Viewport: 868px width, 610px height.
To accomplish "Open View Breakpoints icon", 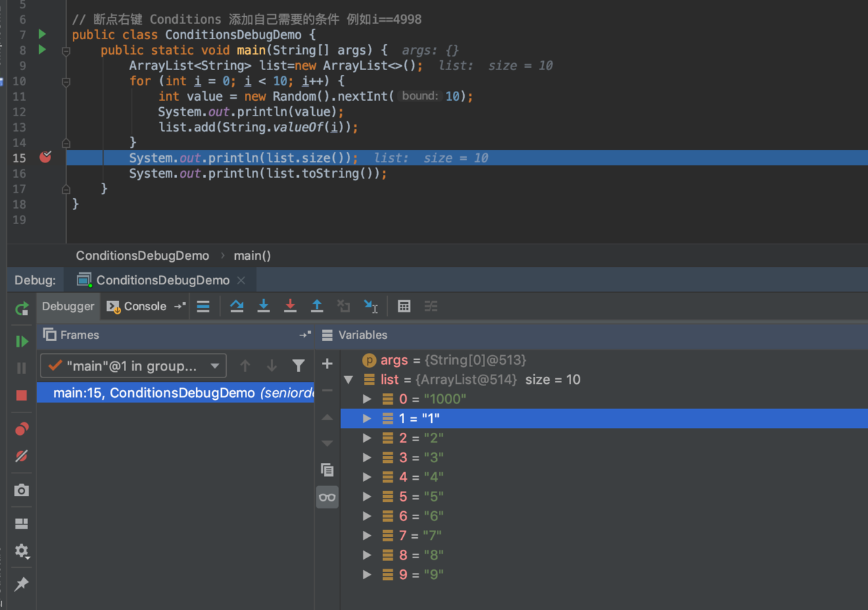I will pyautogui.click(x=22, y=429).
